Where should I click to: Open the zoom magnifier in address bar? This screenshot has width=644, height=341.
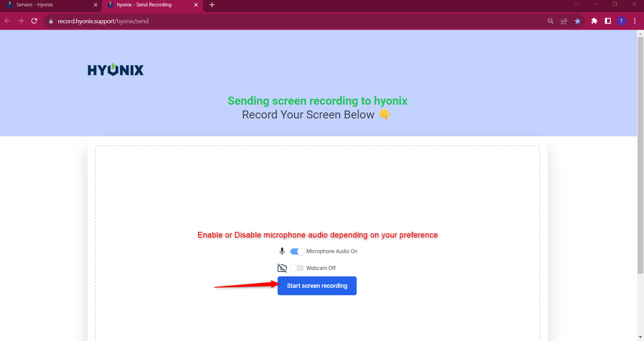pos(550,21)
